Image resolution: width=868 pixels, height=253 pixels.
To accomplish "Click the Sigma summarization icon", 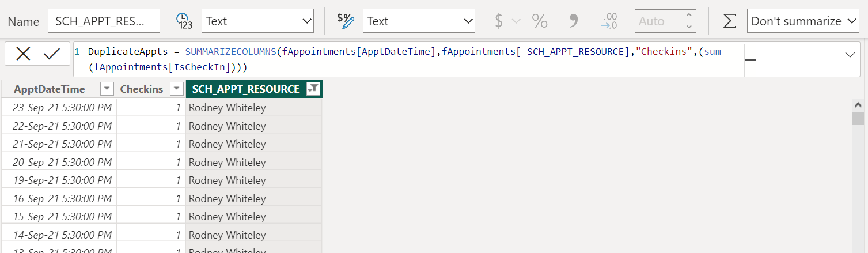I will [729, 21].
